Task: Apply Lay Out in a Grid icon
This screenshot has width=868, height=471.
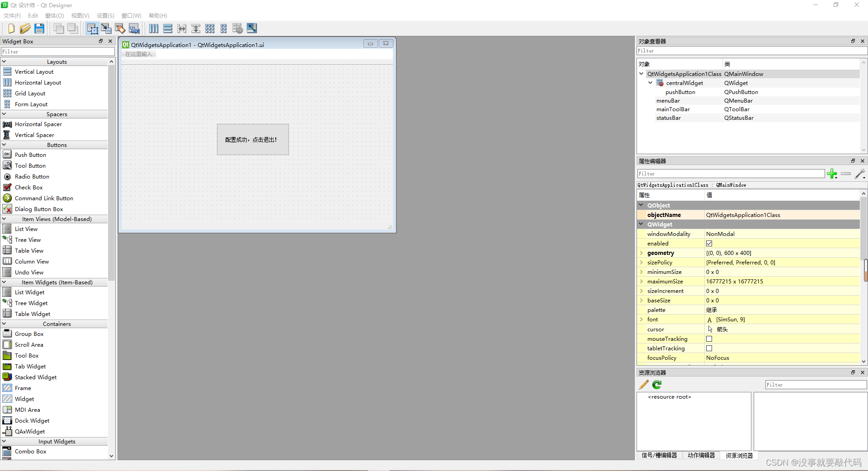Action: point(210,28)
